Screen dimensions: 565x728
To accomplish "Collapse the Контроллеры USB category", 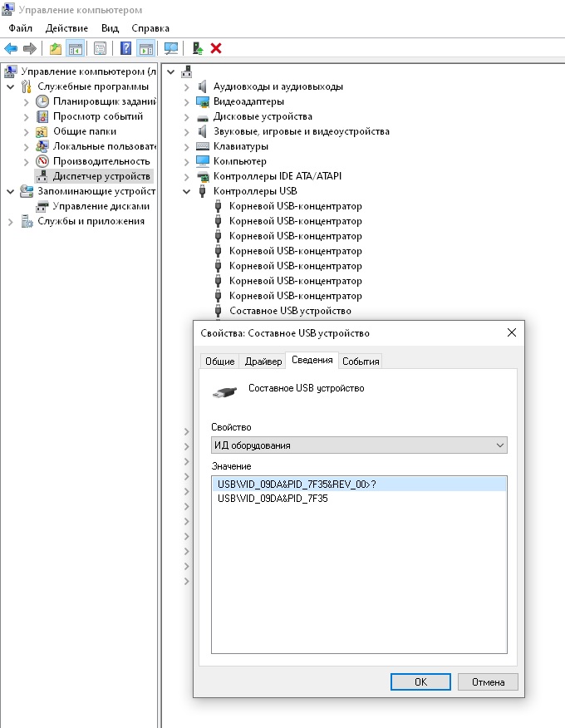I will (x=187, y=191).
